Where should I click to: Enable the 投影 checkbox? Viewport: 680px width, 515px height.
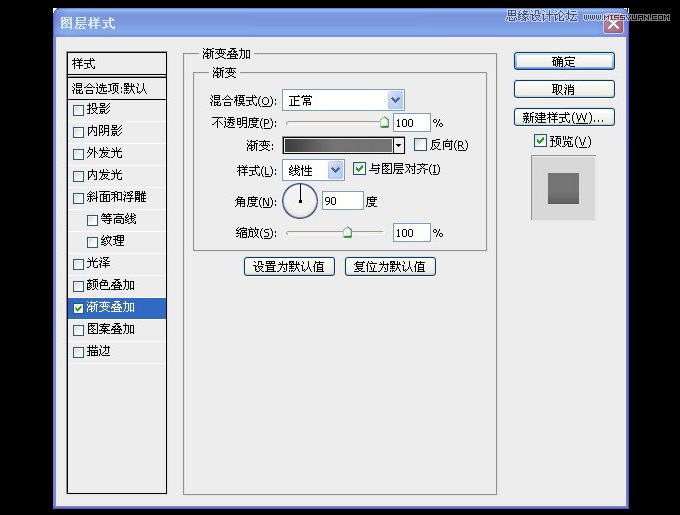coord(78,110)
